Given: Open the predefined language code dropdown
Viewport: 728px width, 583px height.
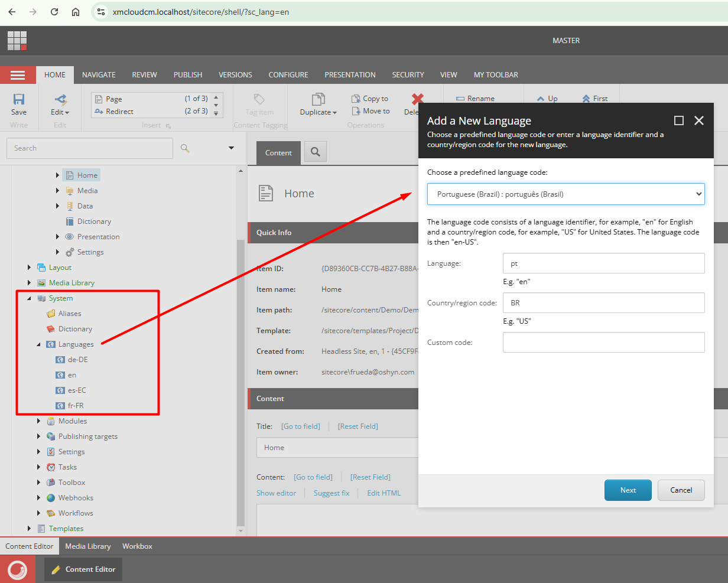Looking at the screenshot, I should (565, 194).
